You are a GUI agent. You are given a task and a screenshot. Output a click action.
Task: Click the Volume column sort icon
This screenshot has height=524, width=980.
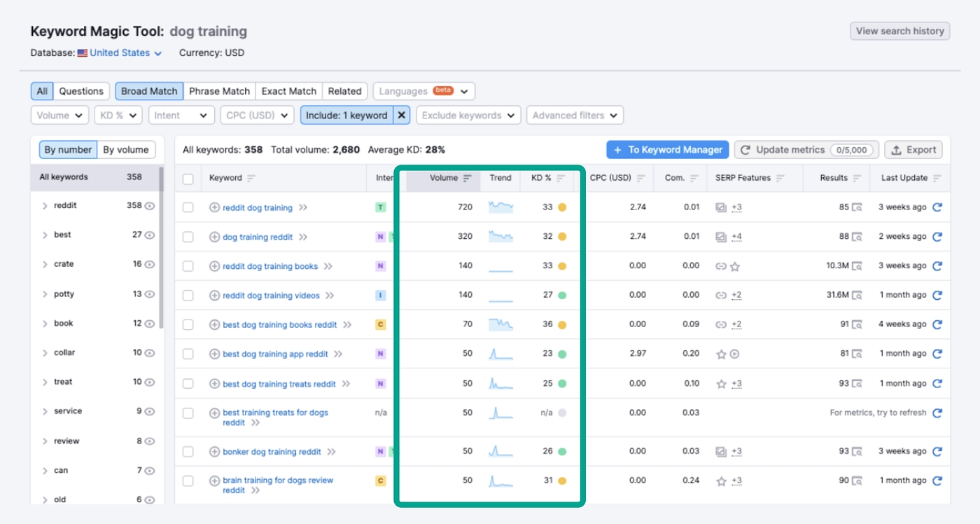[x=468, y=178]
